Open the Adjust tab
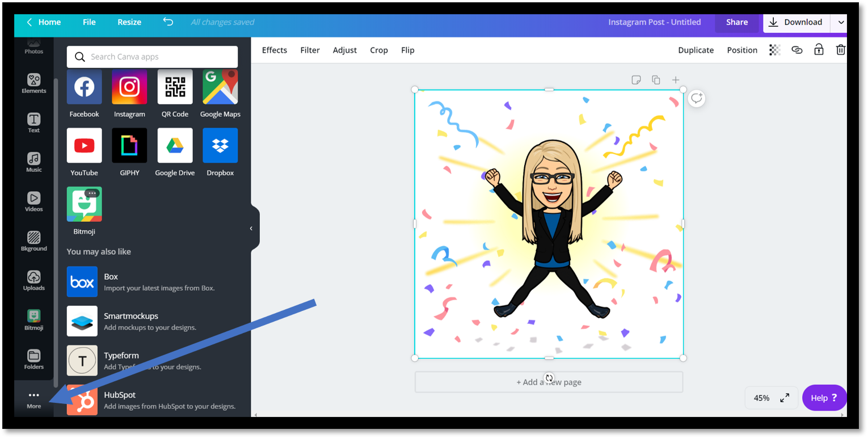 tap(345, 50)
